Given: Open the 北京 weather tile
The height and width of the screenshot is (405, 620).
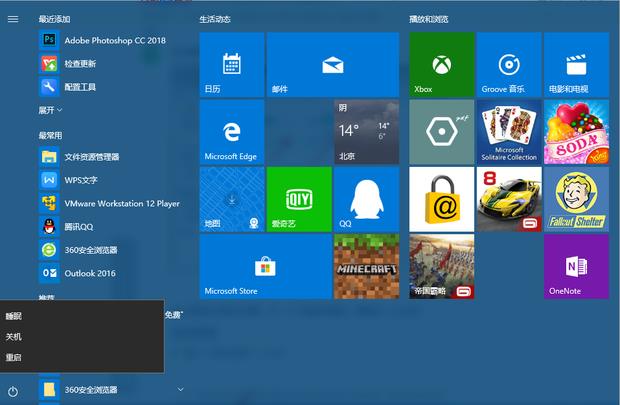Looking at the screenshot, I should click(x=365, y=132).
